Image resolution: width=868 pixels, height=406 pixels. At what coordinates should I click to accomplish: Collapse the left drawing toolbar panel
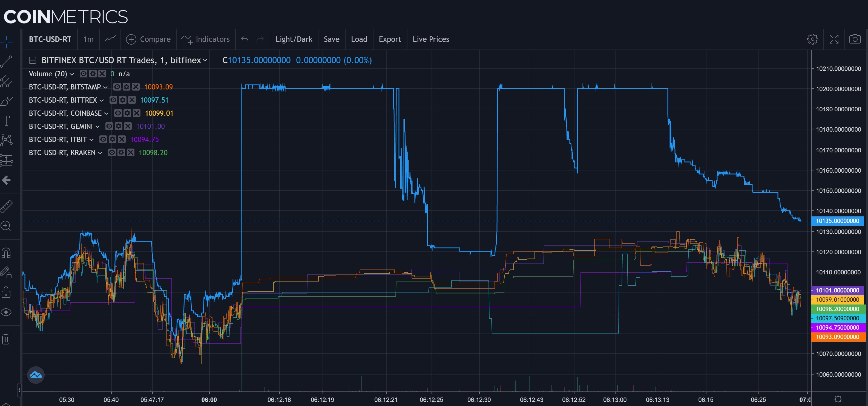pyautogui.click(x=19, y=390)
